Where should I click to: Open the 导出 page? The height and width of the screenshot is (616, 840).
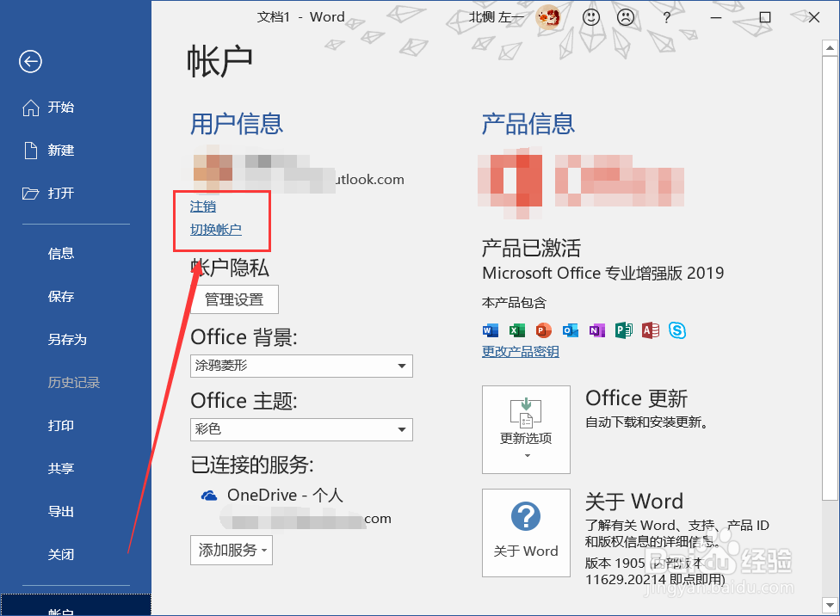pyautogui.click(x=60, y=512)
